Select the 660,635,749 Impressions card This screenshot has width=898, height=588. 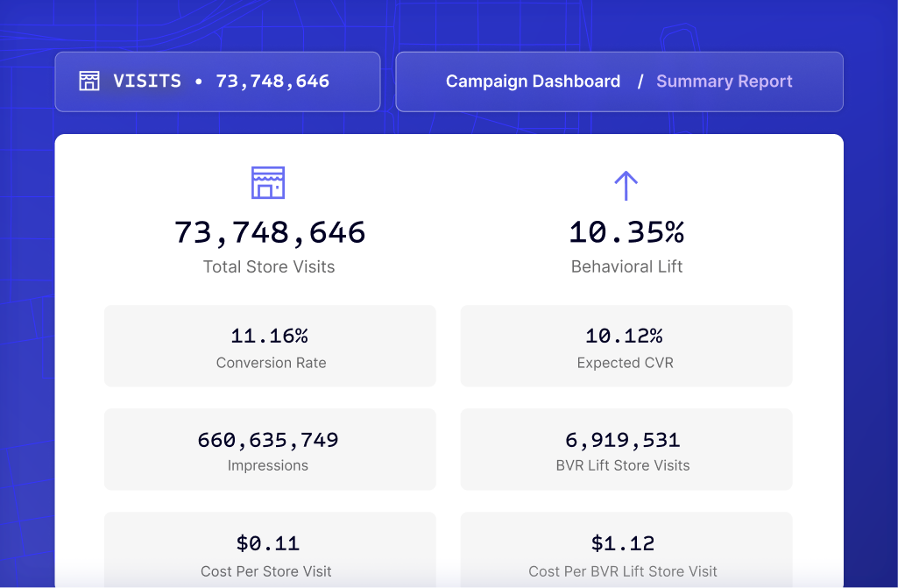[x=270, y=450]
